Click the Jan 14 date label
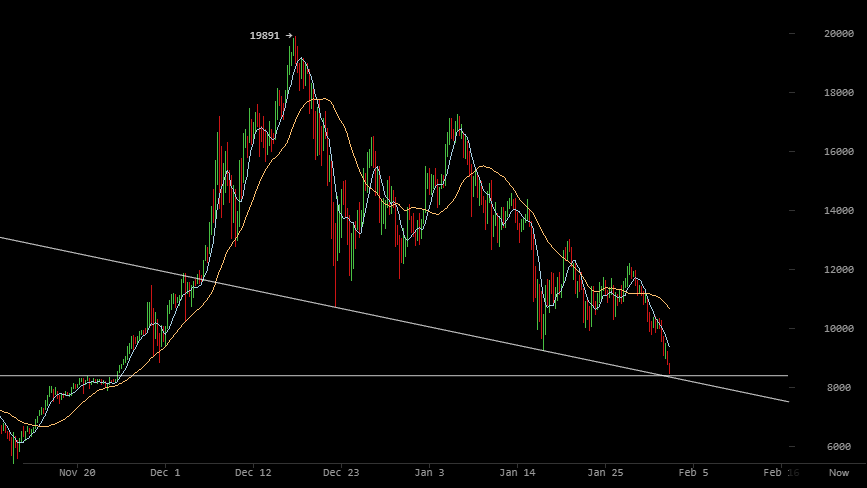Image resolution: width=867 pixels, height=488 pixels. click(x=518, y=473)
